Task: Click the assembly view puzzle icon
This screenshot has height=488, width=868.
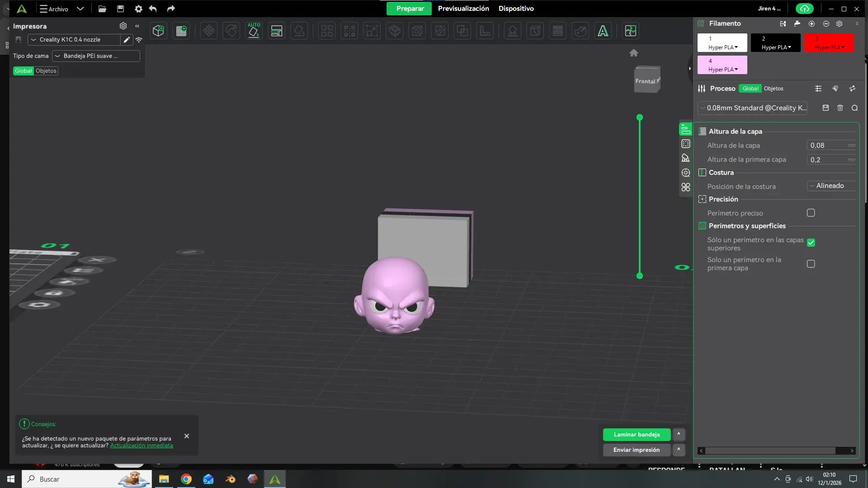Action: click(x=630, y=31)
